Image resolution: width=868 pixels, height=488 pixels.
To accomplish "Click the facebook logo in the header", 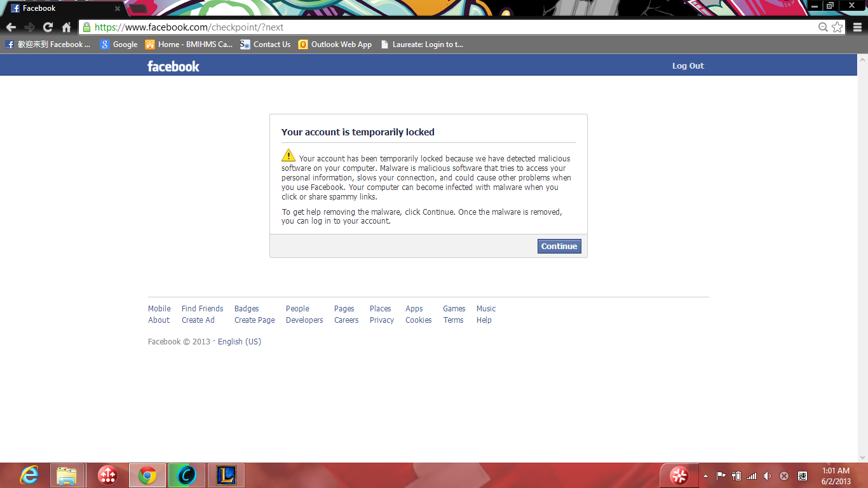I will [x=173, y=66].
